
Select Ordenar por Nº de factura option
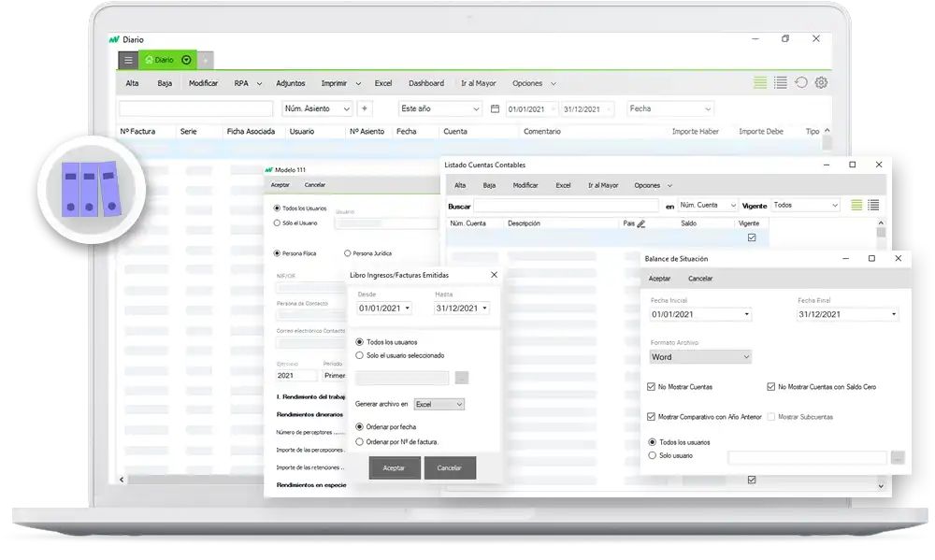coord(360,441)
